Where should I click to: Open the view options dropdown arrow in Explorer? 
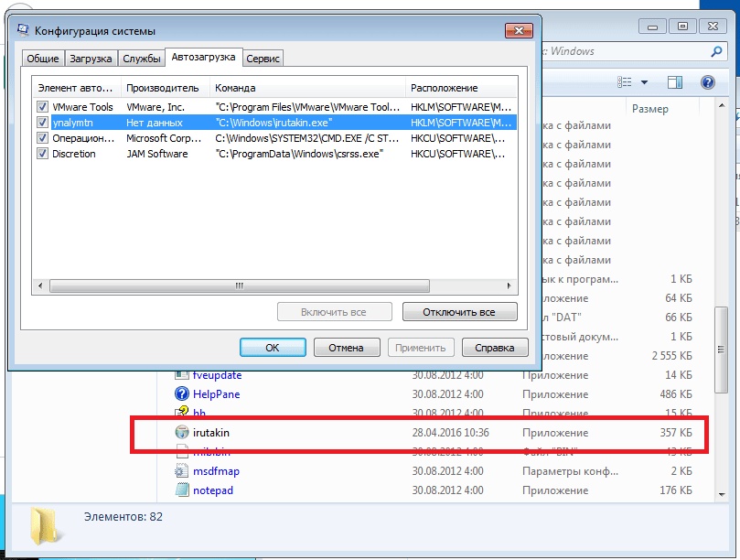[x=644, y=82]
